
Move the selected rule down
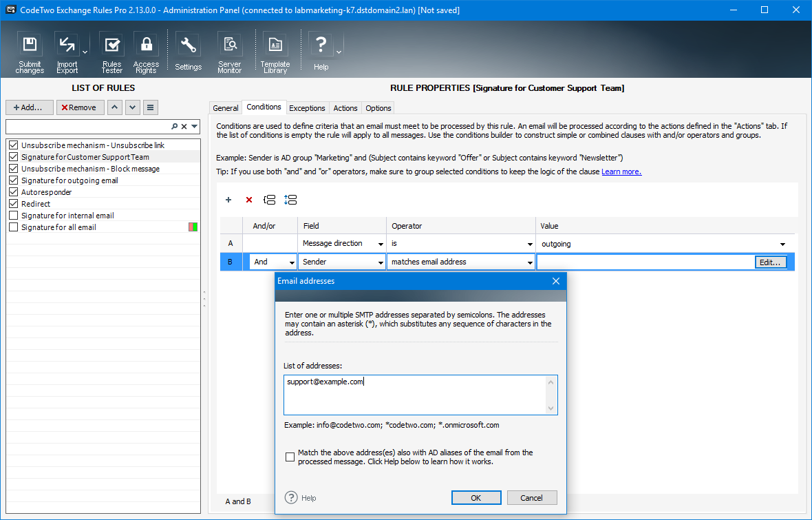click(x=133, y=107)
